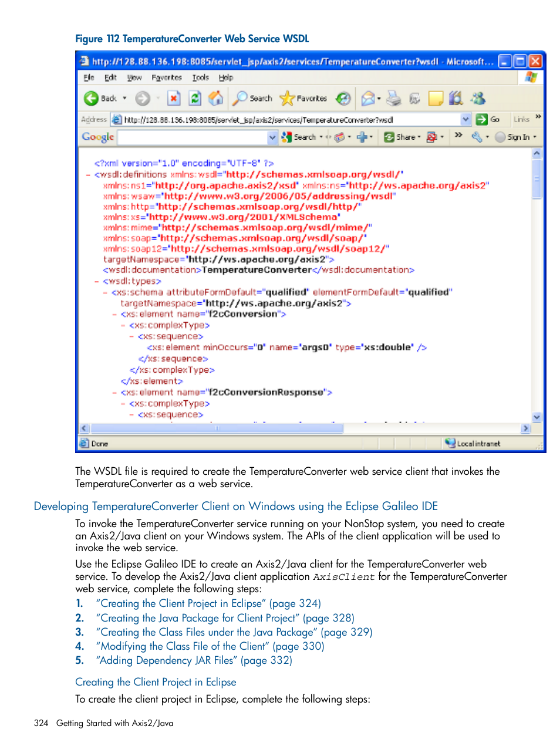
Task: Click the horizontal scrollbar right arrow
Action: pos(525,428)
